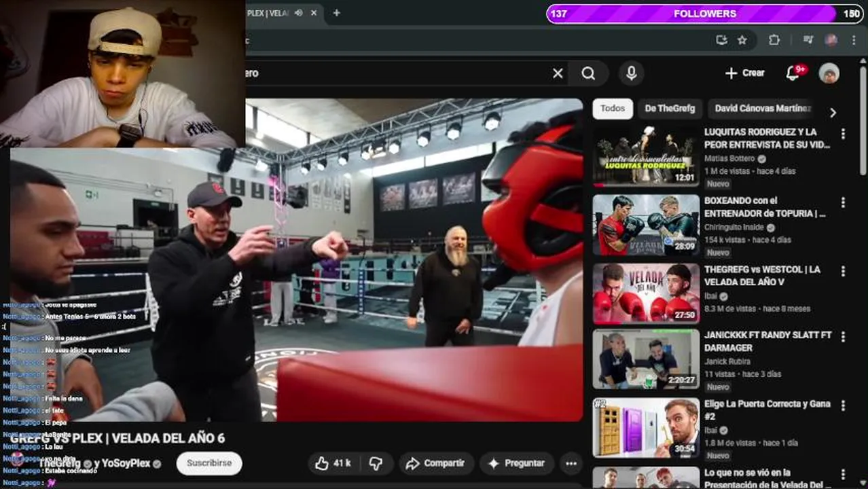This screenshot has width=868, height=489.
Task: Click the '8.3 M de vistas · hace 8 meses' text
Action: (757, 308)
